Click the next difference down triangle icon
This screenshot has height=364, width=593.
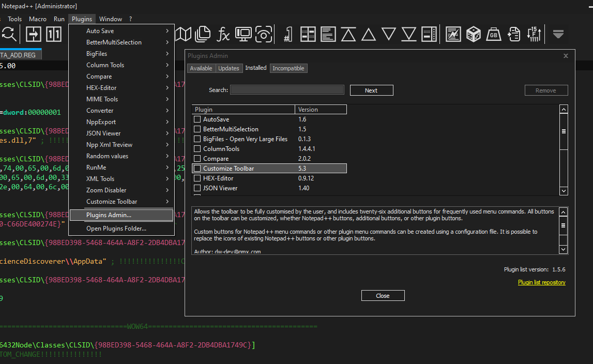click(389, 34)
